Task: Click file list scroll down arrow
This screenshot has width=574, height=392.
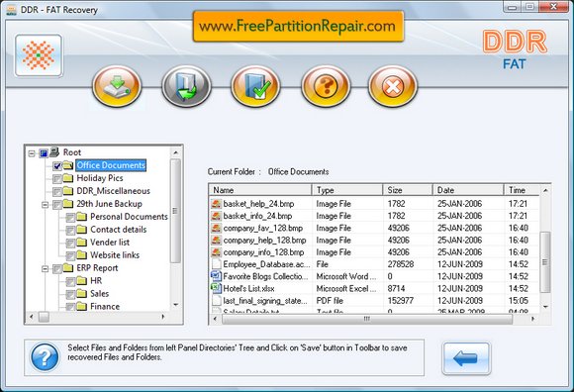Action: 545,307
